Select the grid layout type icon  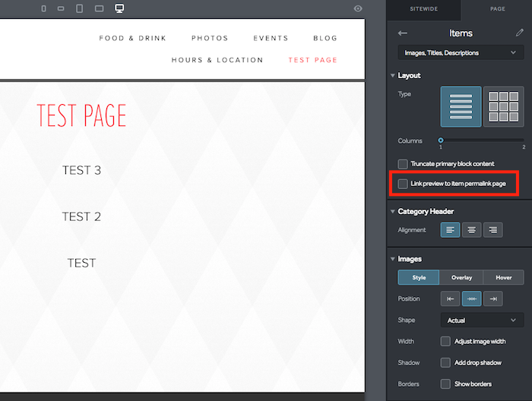pos(503,106)
